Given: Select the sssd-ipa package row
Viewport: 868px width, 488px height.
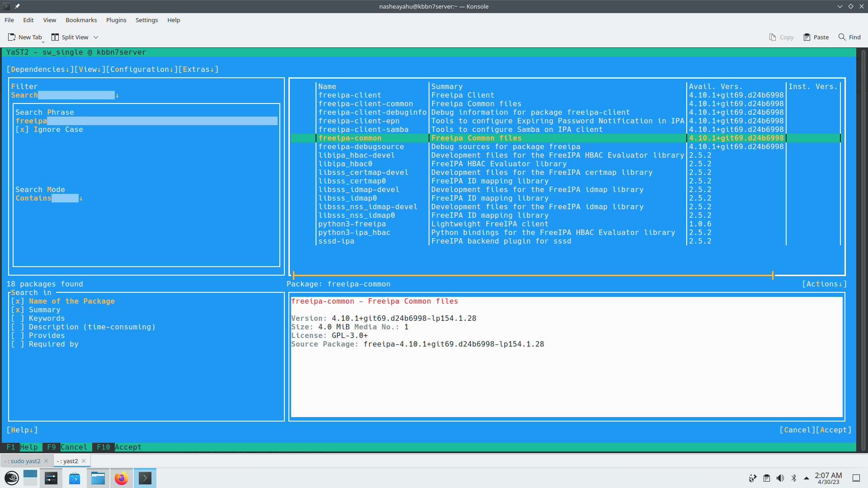Looking at the screenshot, I should click(336, 241).
